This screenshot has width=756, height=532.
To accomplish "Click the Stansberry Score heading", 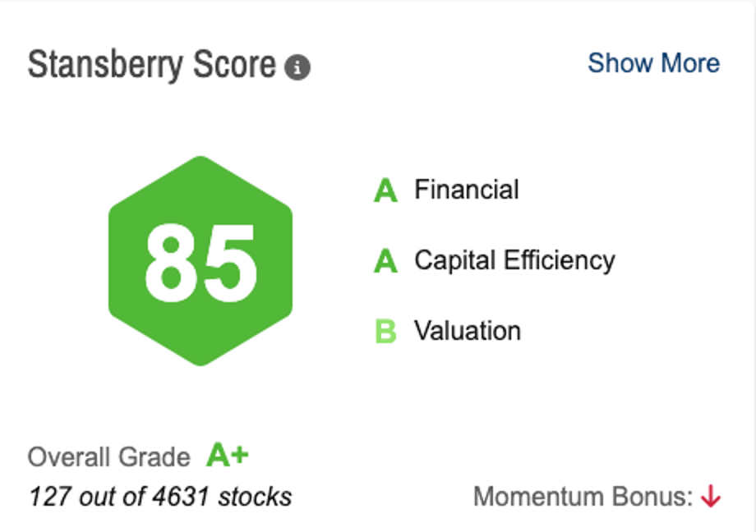I will [x=152, y=64].
